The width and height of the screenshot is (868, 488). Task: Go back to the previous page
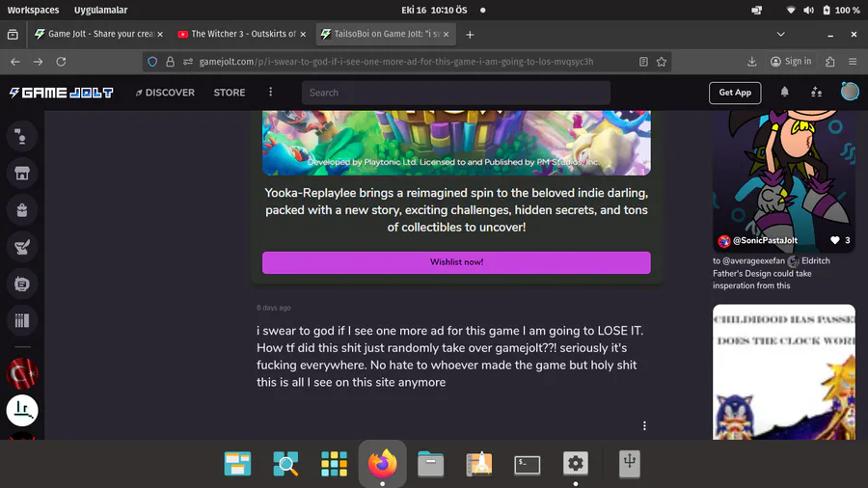14,62
